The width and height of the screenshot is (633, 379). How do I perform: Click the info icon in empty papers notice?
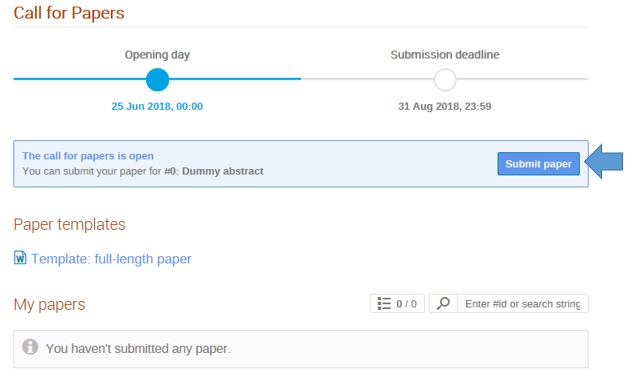pos(30,347)
